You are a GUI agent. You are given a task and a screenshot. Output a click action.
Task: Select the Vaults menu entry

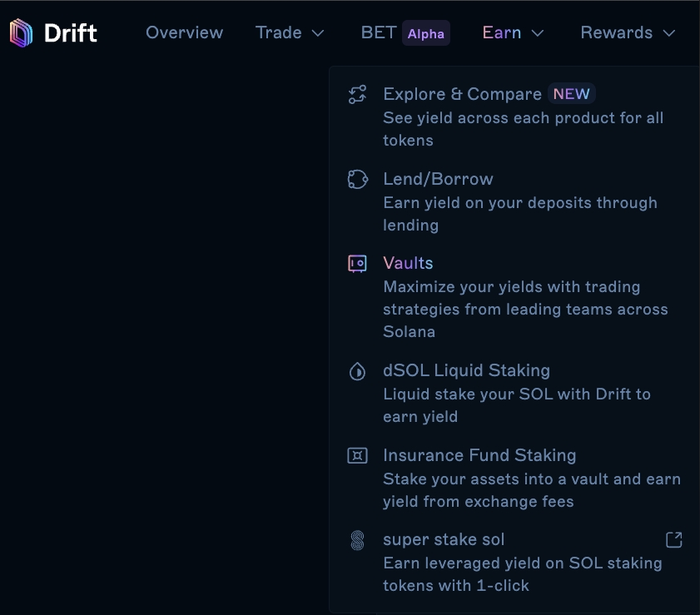pos(408,263)
